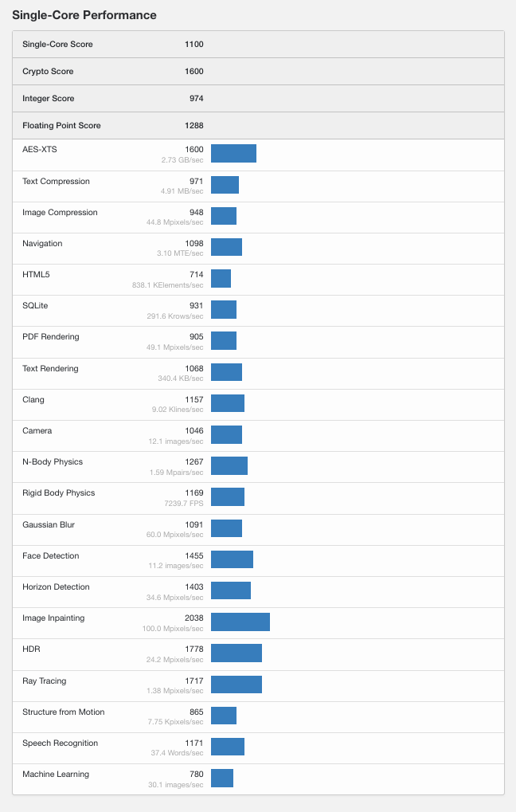The width and height of the screenshot is (516, 812).
Task: Select the HDR benchmark label
Action: (x=31, y=649)
